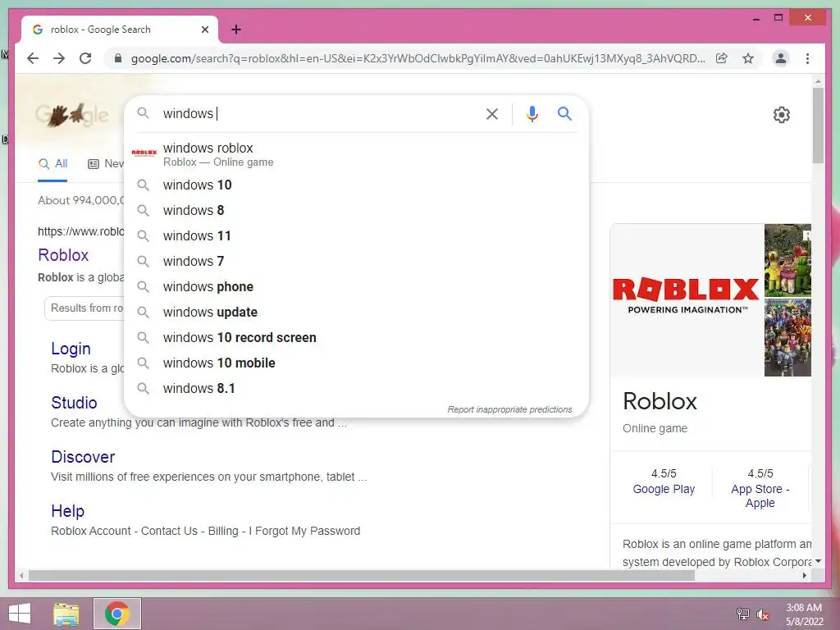Click the horizontal scrollbar thumb
The image size is (840, 630).
tap(362, 576)
